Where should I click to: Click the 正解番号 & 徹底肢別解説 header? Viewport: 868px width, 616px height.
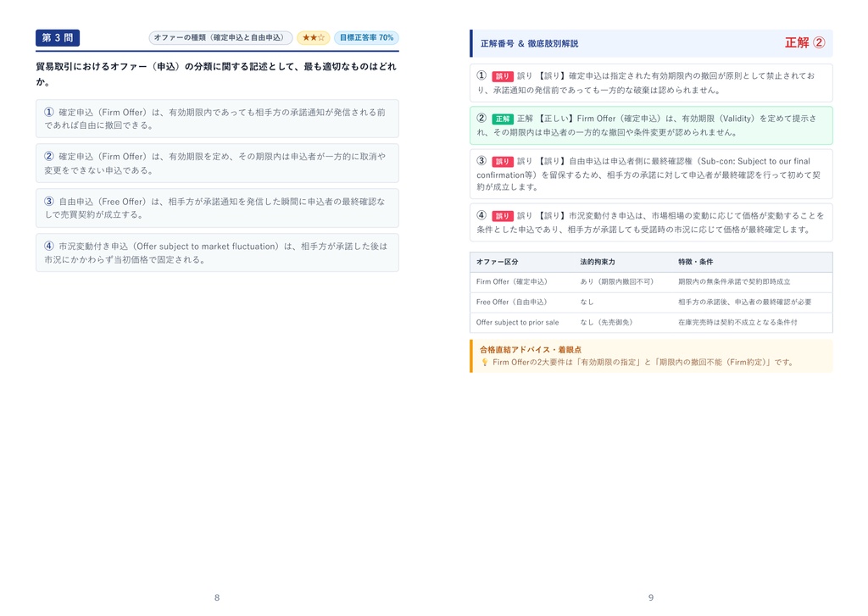(529, 43)
